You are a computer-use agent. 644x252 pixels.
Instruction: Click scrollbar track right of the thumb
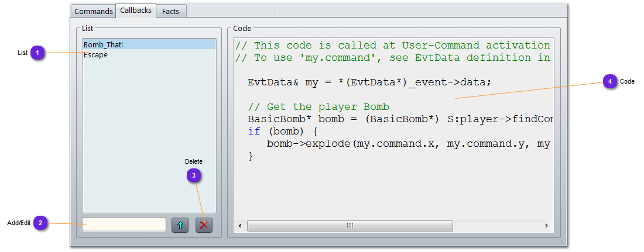tap(498, 226)
